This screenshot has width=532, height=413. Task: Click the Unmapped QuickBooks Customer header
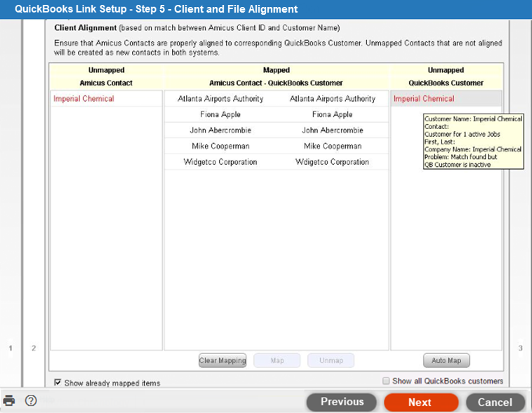pos(446,76)
